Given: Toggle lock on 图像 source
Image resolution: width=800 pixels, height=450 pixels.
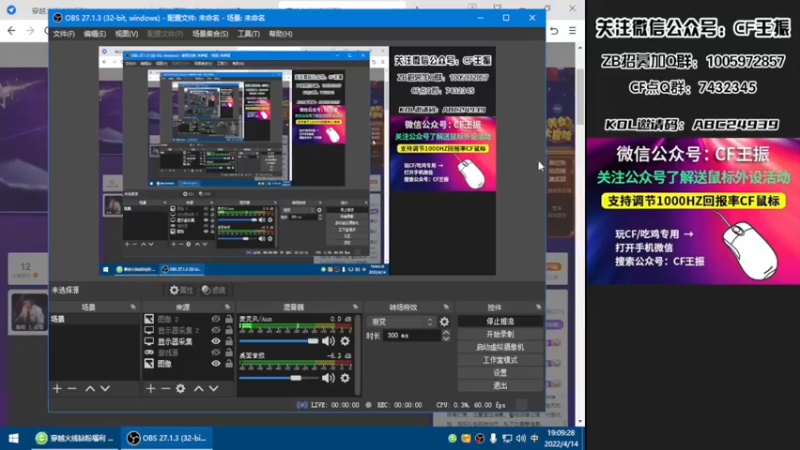Looking at the screenshot, I should [229, 364].
